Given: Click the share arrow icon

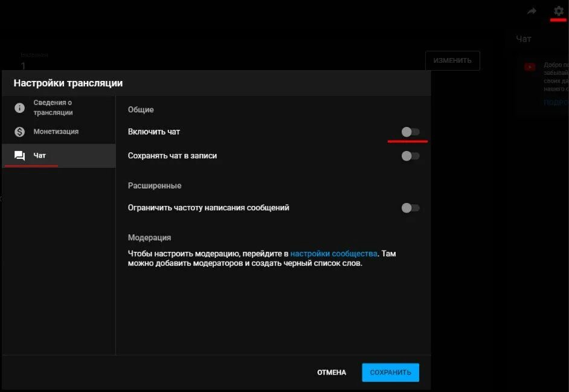Looking at the screenshot, I should tap(532, 11).
